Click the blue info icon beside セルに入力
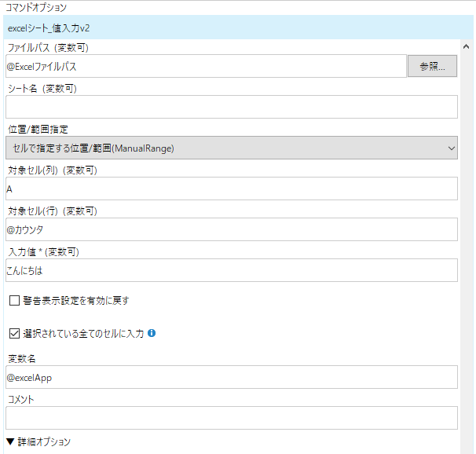This screenshot has height=454, width=476. tap(152, 333)
